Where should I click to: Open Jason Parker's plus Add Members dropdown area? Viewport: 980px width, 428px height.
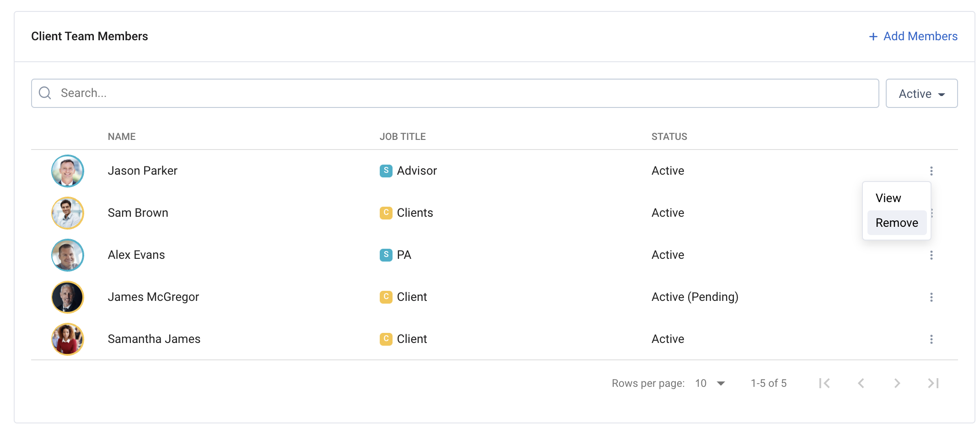913,36
